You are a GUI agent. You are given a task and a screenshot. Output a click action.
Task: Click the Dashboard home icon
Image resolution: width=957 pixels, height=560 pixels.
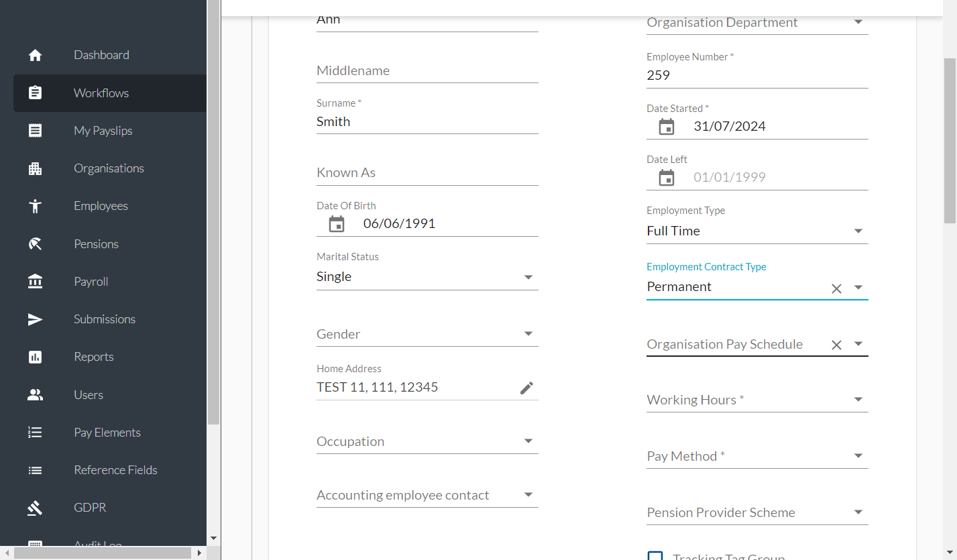point(36,56)
